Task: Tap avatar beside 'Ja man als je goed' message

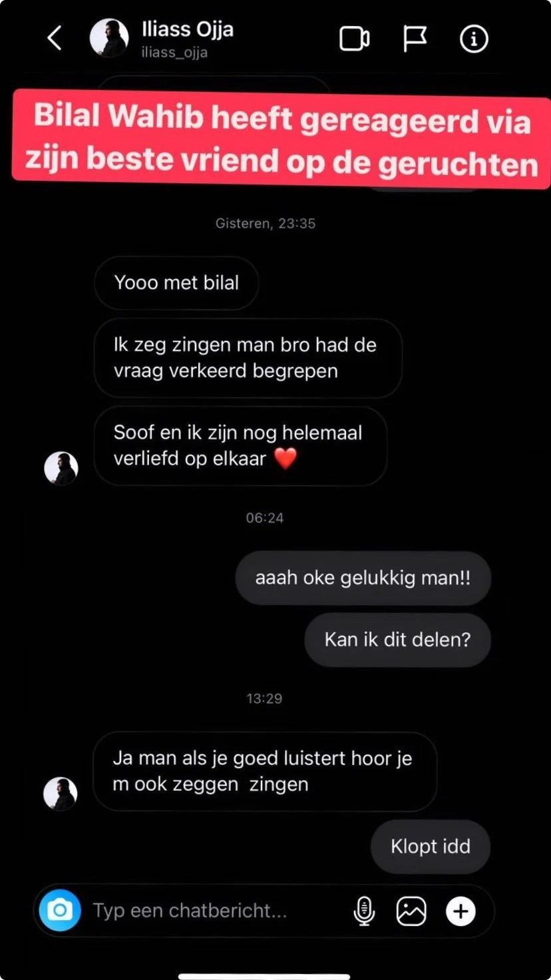Action: 61,794
